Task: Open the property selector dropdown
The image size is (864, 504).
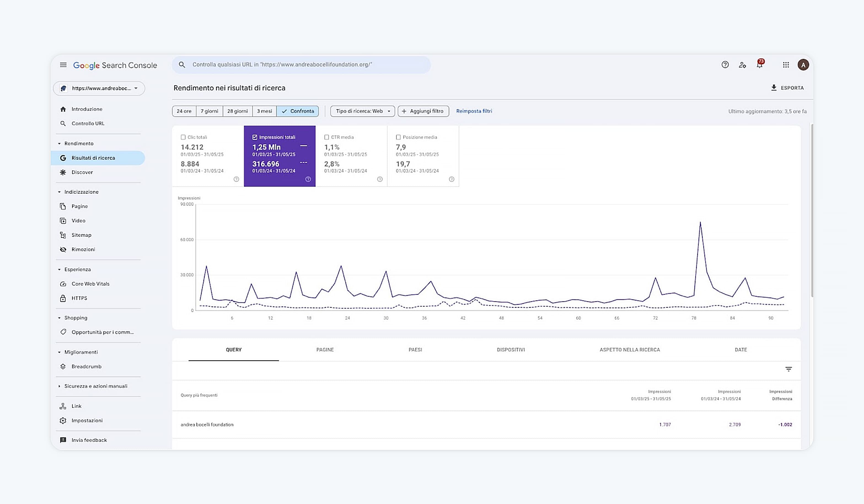Action: [99, 89]
